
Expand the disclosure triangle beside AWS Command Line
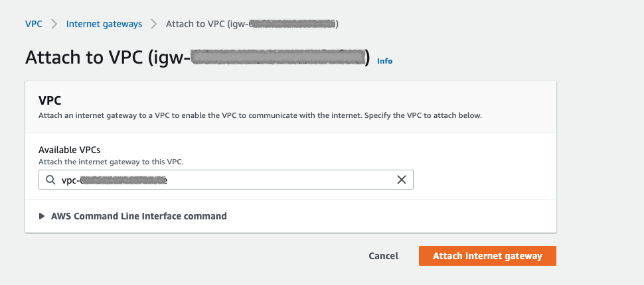click(42, 216)
